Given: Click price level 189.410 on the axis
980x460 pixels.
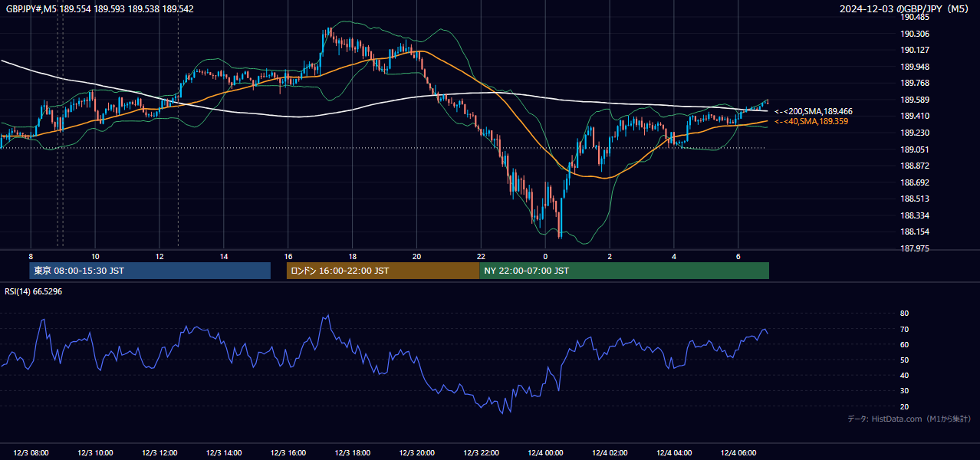Looking at the screenshot, I should (x=915, y=117).
